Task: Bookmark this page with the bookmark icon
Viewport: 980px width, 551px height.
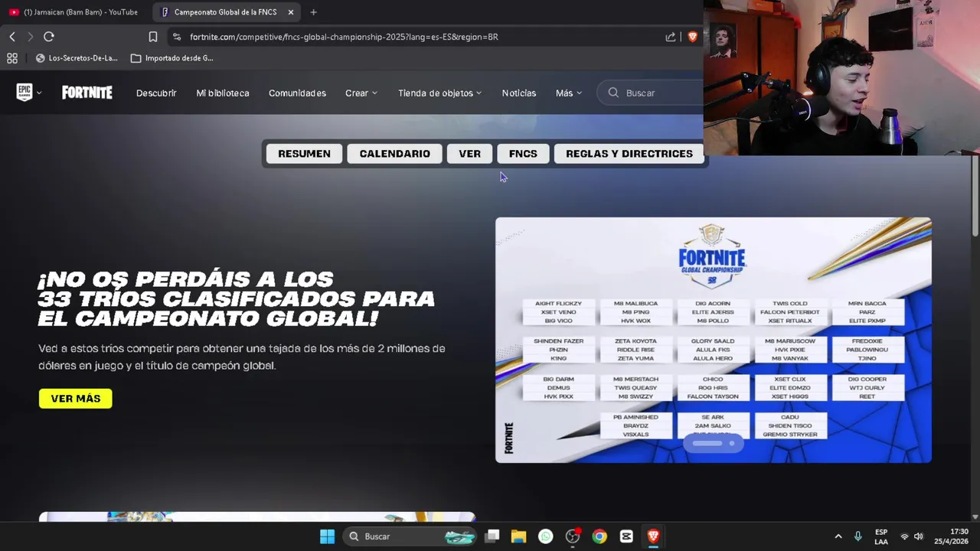Action: 153,37
